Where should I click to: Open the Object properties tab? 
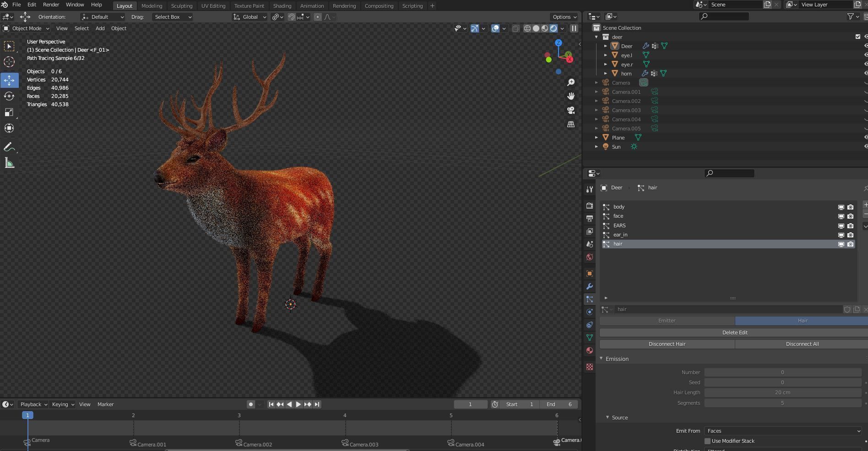point(590,274)
